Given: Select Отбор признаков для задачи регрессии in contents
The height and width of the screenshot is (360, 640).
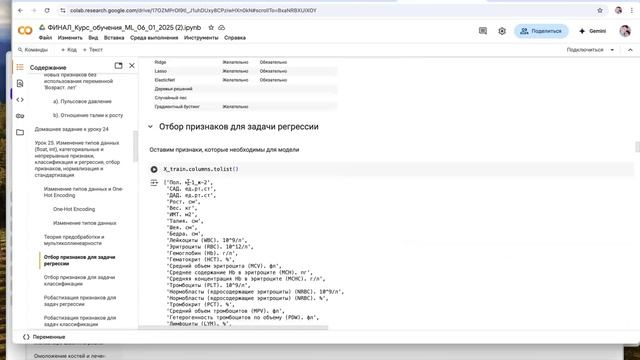Looking at the screenshot, I should pos(80,260).
